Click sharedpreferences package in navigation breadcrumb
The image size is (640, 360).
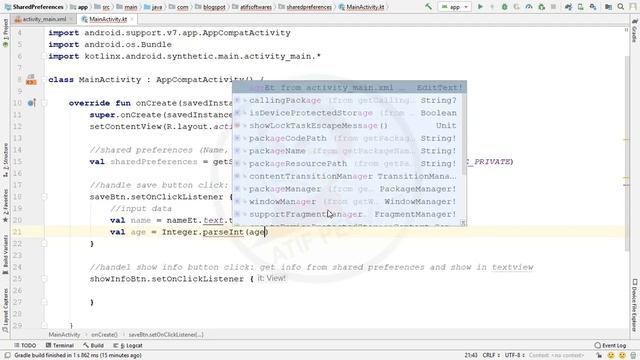(x=305, y=7)
